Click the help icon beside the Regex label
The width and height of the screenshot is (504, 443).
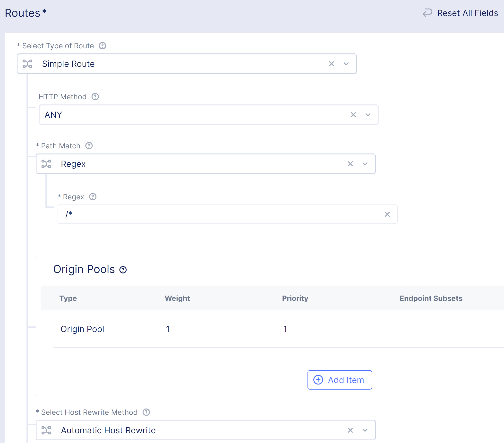(x=93, y=197)
